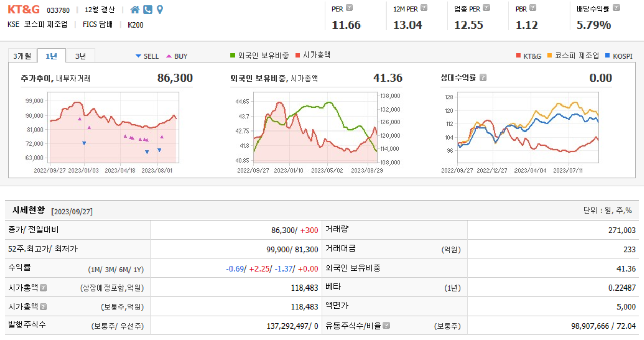Screen dimensions: 644x340
Task: Click the 종가/ 전일대비 row label
Action: (x=34, y=230)
